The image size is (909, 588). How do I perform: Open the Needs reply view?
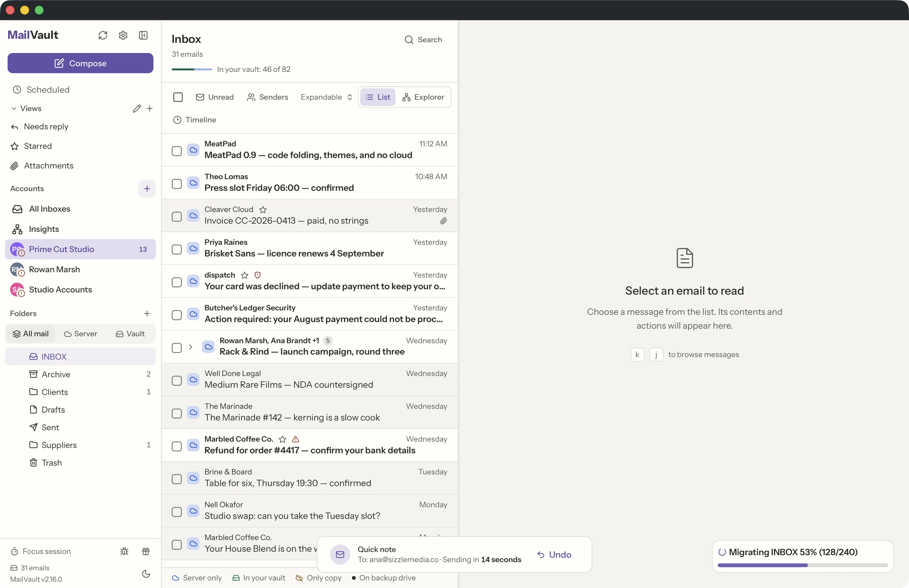click(x=80, y=127)
